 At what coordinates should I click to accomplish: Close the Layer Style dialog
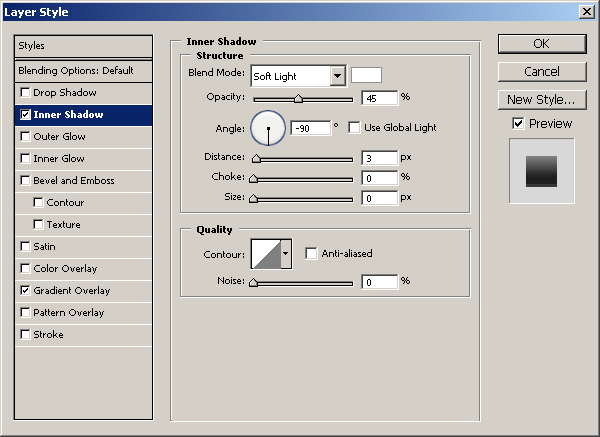tap(587, 12)
